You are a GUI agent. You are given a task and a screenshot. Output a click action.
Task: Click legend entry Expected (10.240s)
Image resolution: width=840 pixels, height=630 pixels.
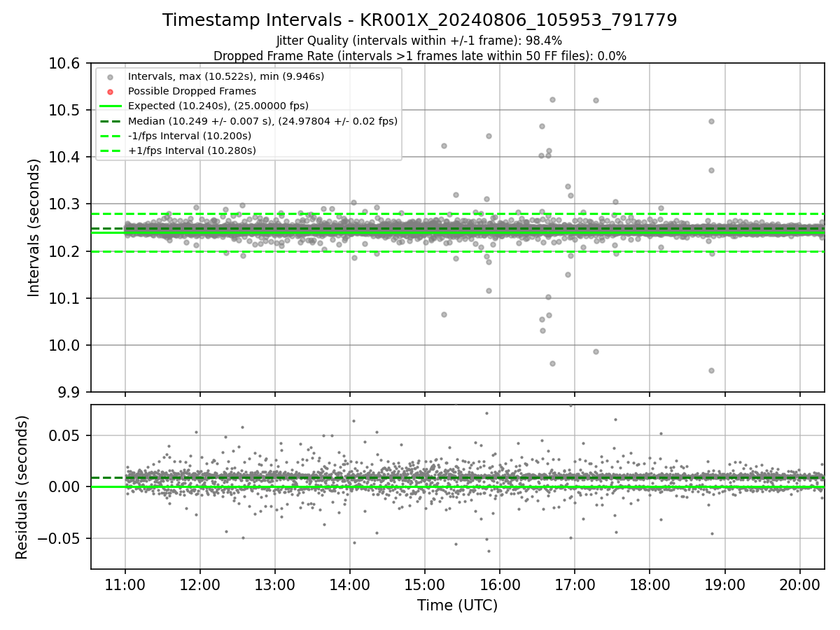(218, 106)
